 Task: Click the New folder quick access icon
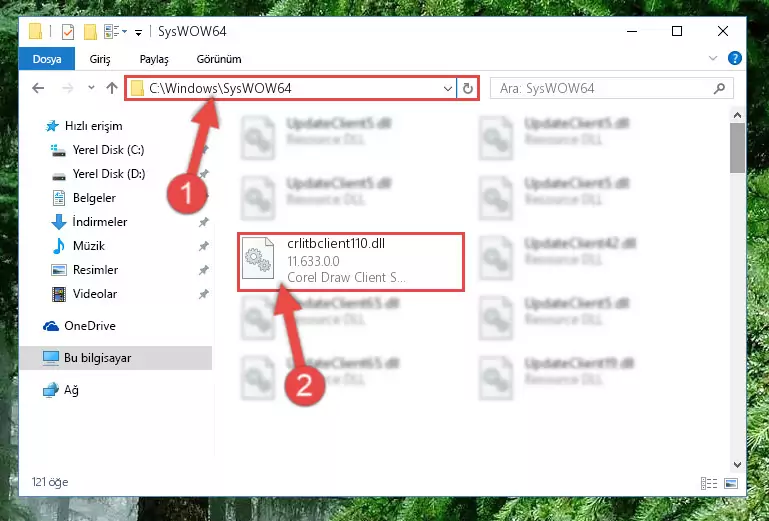[90, 32]
